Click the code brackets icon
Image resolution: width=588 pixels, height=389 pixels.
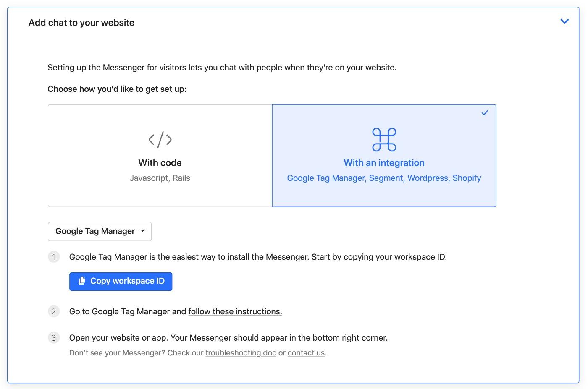tap(160, 139)
